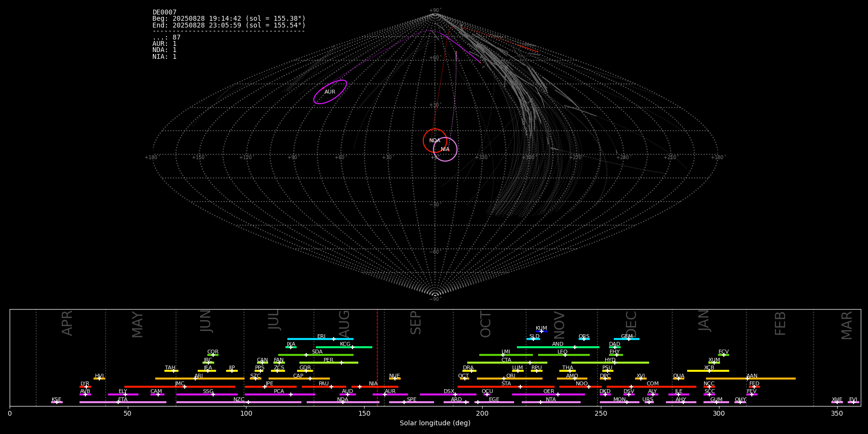
Task: Select the ARI shower label in the timeline
Action: click(199, 376)
